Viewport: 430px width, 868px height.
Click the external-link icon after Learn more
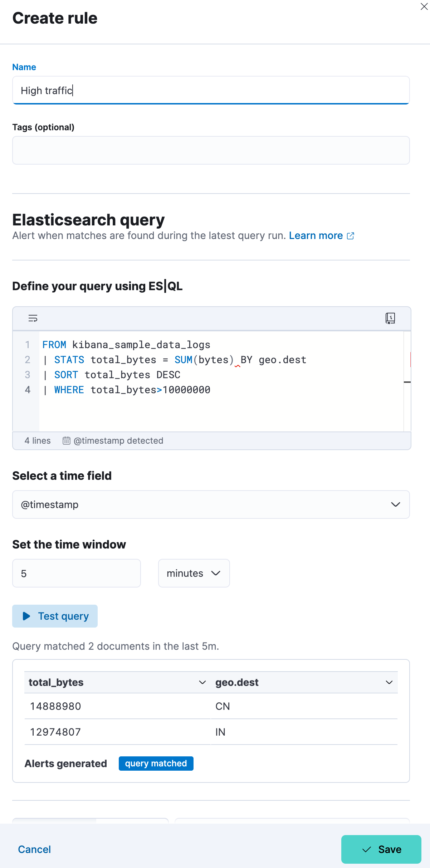pyautogui.click(x=350, y=235)
